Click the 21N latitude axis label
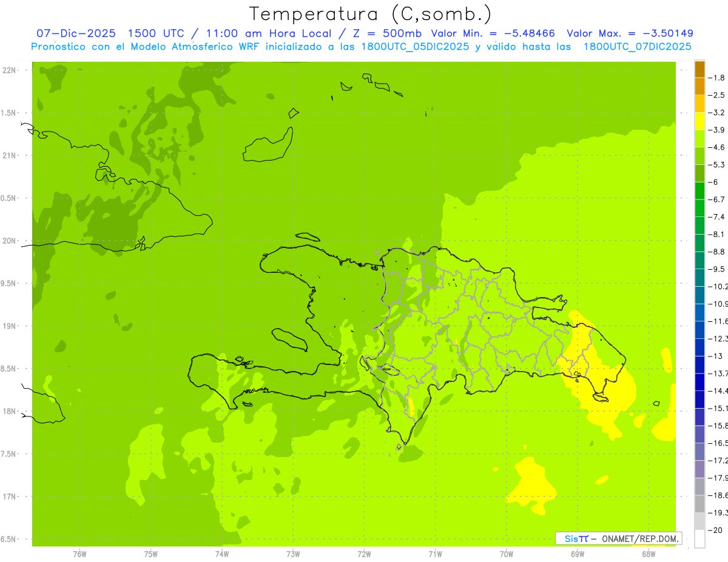Viewport: 728px width, 562px height. (x=8, y=155)
